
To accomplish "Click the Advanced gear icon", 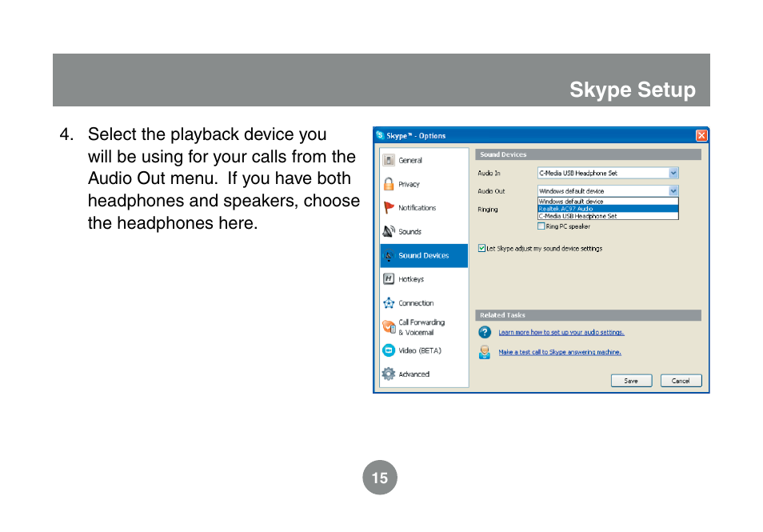I will click(x=389, y=374).
